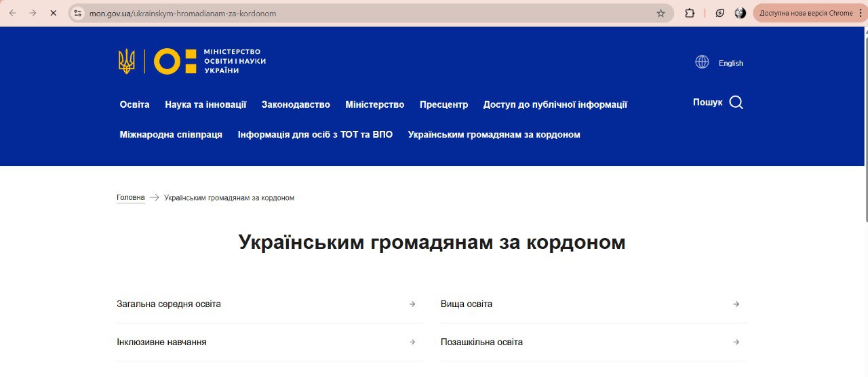Click Головна breadcrumb link

pos(130,198)
